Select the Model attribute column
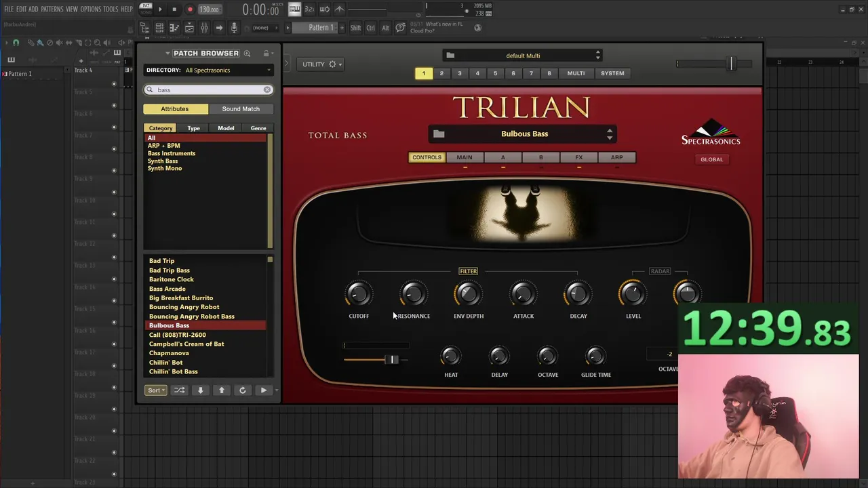This screenshot has width=868, height=488. pyautogui.click(x=226, y=128)
